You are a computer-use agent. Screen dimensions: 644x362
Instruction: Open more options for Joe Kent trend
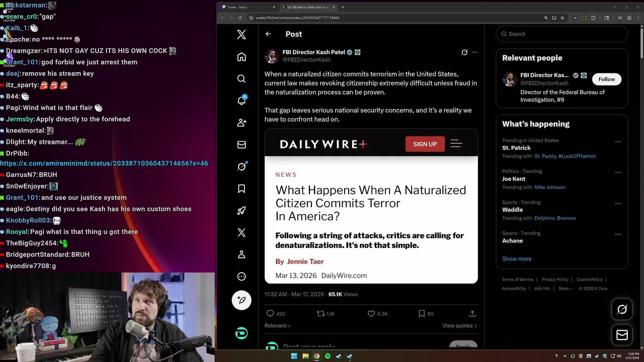tap(618, 172)
